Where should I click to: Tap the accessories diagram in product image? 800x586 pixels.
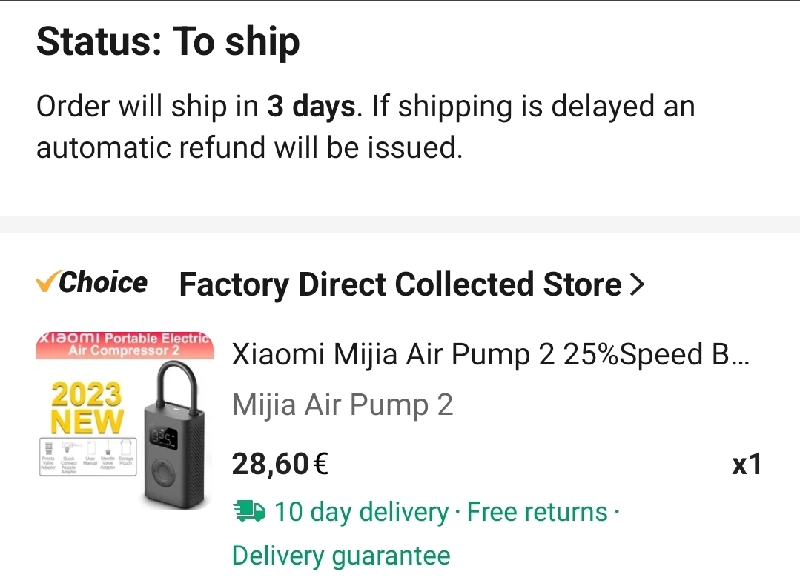tap(88, 456)
